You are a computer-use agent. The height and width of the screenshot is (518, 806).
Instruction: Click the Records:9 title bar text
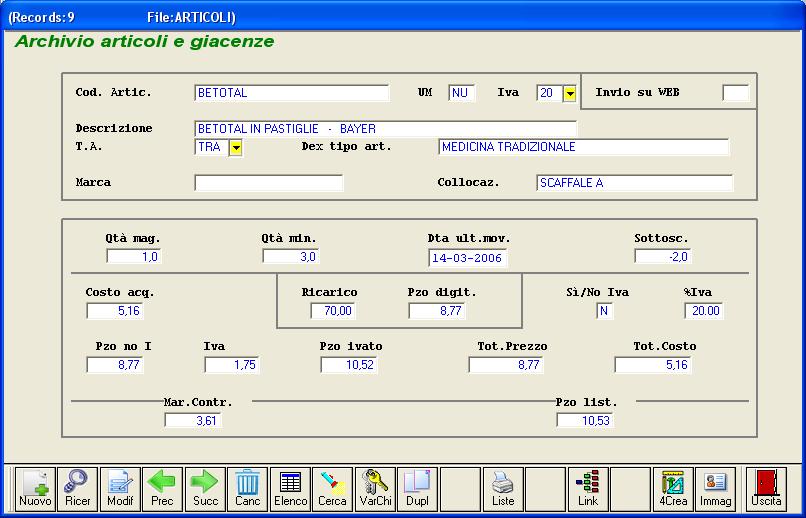tap(42, 17)
